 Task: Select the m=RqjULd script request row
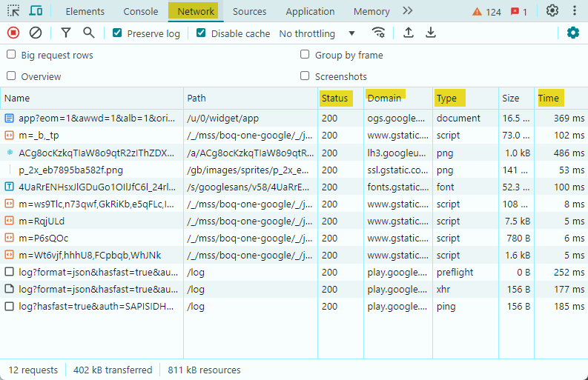point(42,221)
